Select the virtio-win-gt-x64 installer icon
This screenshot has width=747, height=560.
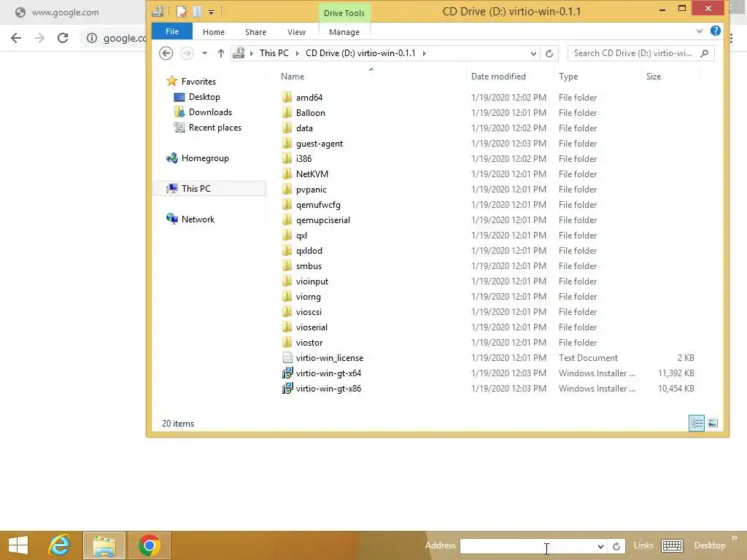pyautogui.click(x=287, y=373)
